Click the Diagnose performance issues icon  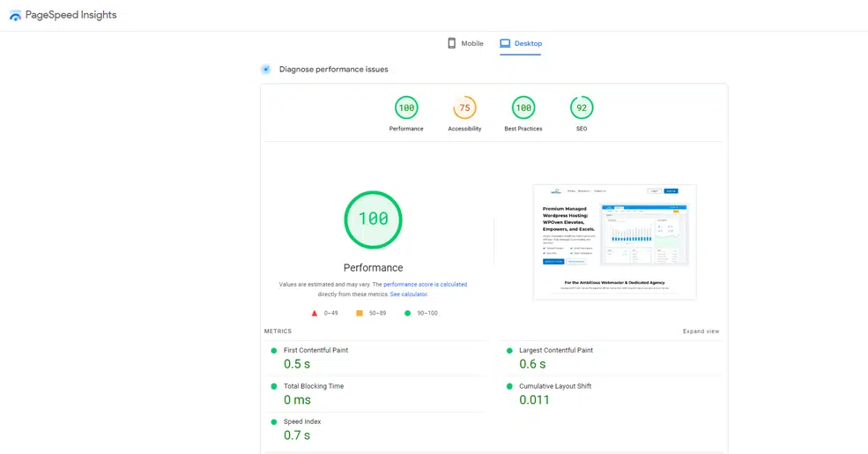(x=265, y=70)
